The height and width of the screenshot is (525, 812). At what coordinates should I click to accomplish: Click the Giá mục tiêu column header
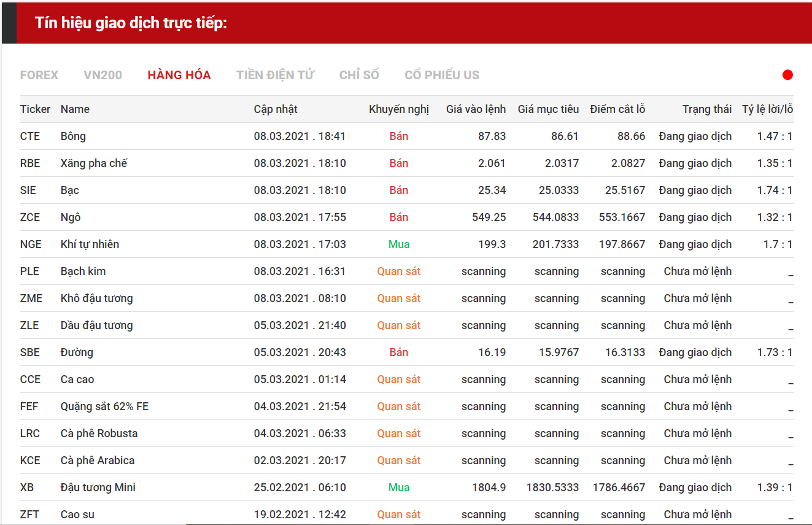coord(548,109)
